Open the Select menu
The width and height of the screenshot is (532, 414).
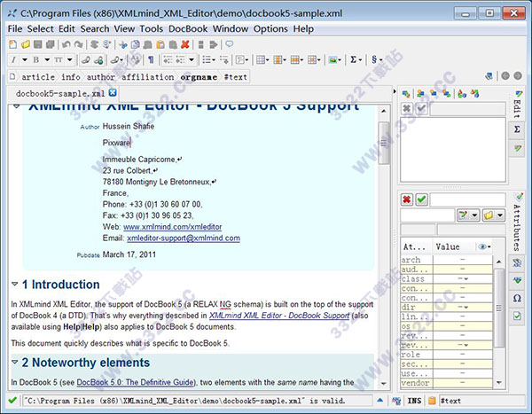(41, 29)
